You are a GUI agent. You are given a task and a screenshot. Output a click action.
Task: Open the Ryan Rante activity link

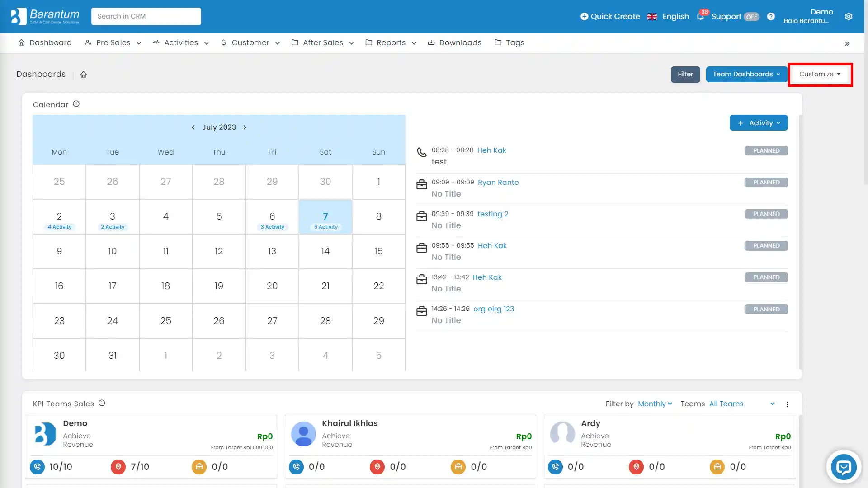coord(498,182)
